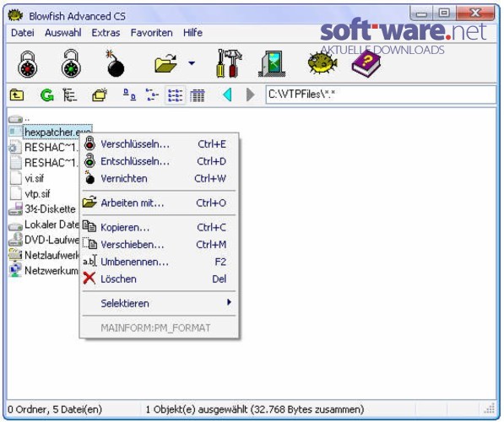Select the list view mode icon
The width and height of the screenshot is (504, 422).
pyautogui.click(x=176, y=95)
